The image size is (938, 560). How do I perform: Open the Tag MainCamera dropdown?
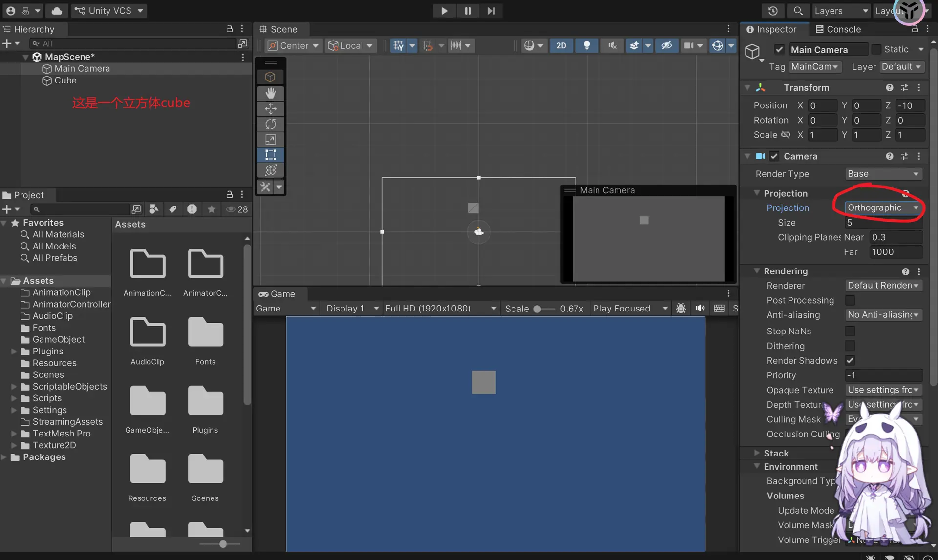(815, 67)
